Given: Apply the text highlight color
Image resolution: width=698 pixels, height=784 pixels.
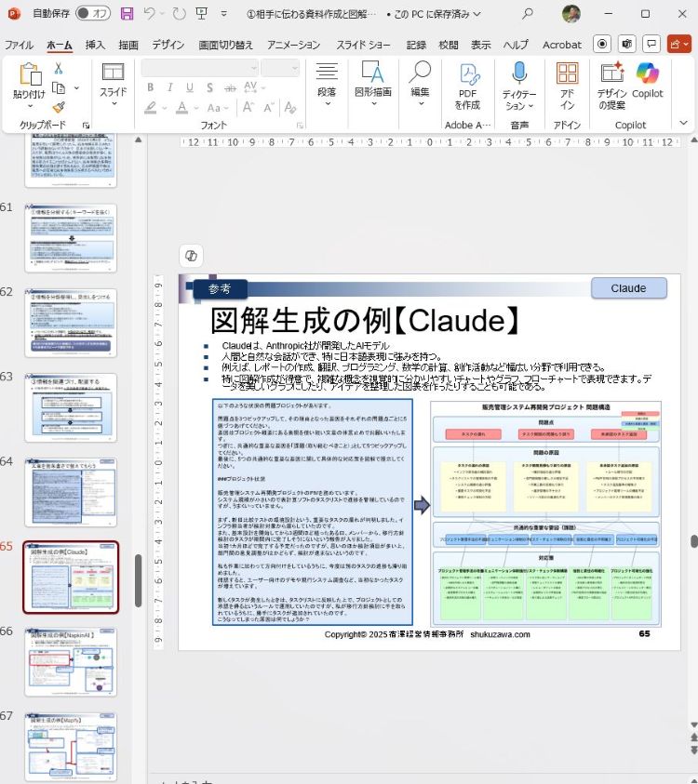Looking at the screenshot, I should click(x=150, y=107).
